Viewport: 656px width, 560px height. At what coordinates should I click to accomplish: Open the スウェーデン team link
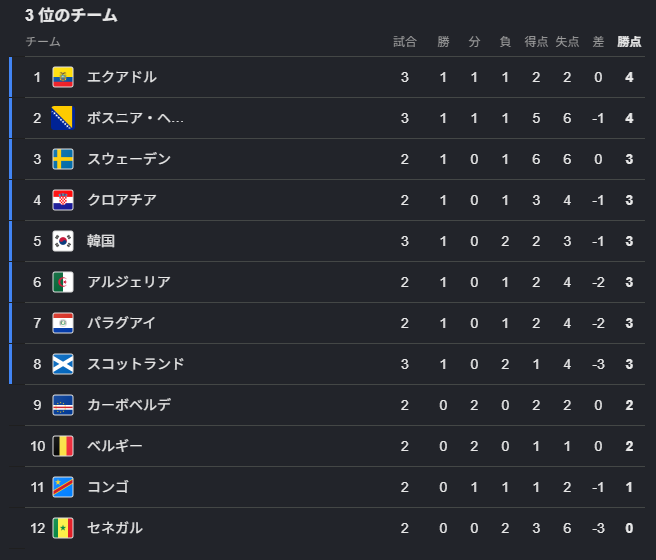pyautogui.click(x=129, y=159)
